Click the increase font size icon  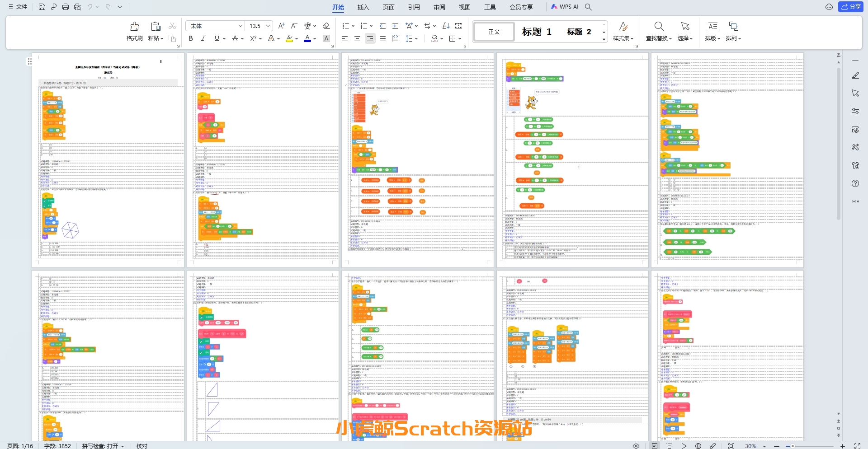point(281,26)
